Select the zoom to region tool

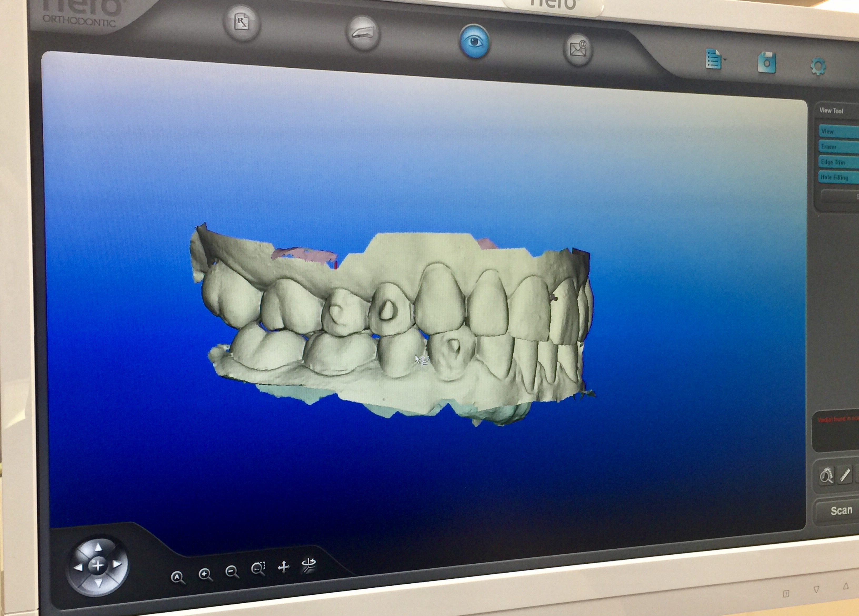coord(258,569)
